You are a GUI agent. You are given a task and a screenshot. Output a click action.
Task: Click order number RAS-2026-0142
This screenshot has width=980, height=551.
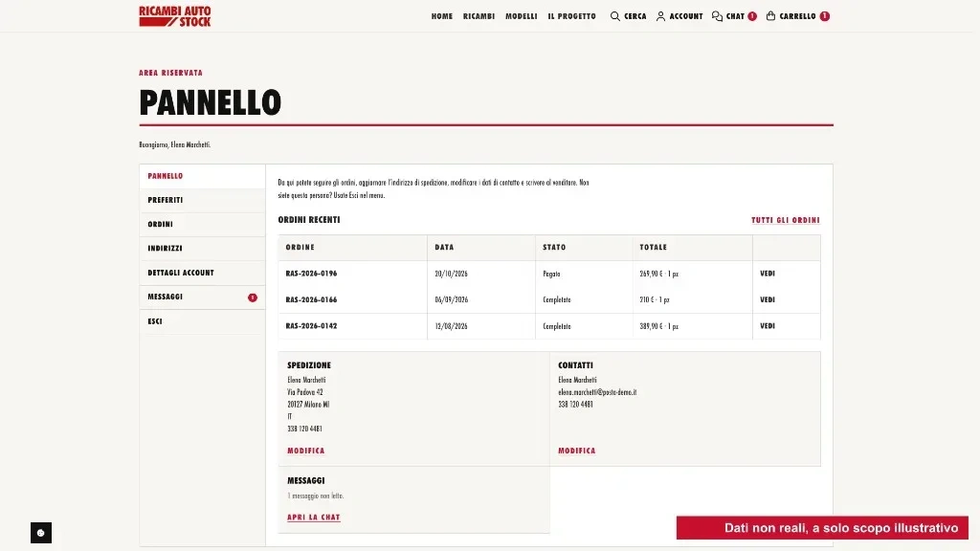pyautogui.click(x=311, y=326)
